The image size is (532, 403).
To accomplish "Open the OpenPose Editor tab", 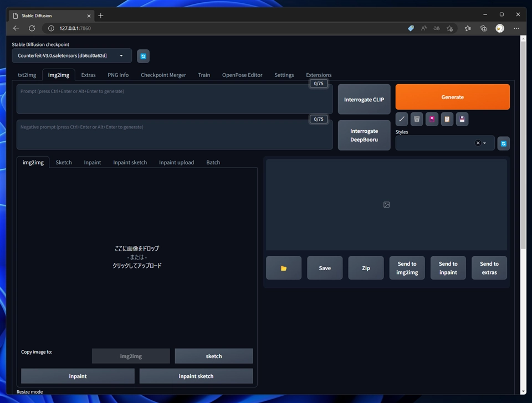I will pos(242,75).
